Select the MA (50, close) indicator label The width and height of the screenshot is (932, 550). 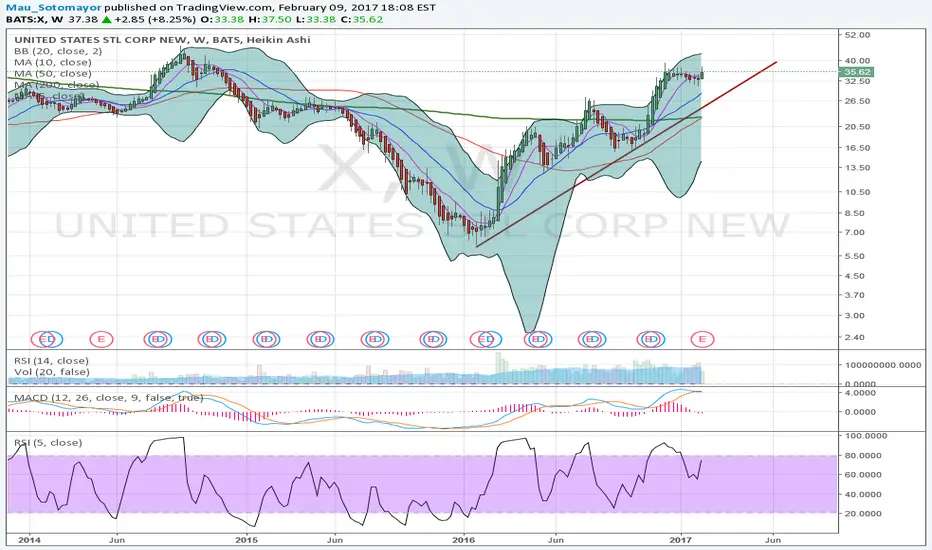point(53,74)
